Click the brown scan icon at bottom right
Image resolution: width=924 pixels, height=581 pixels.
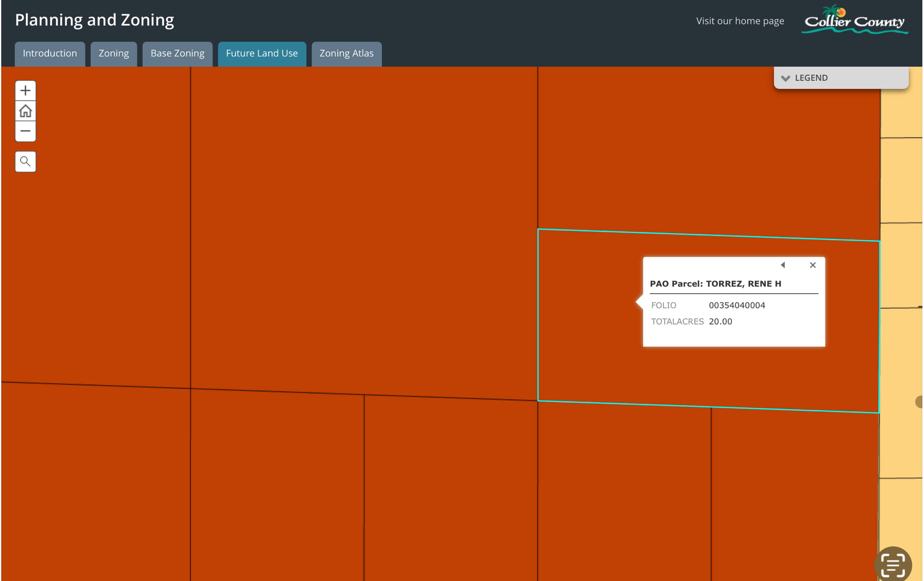tap(893, 565)
